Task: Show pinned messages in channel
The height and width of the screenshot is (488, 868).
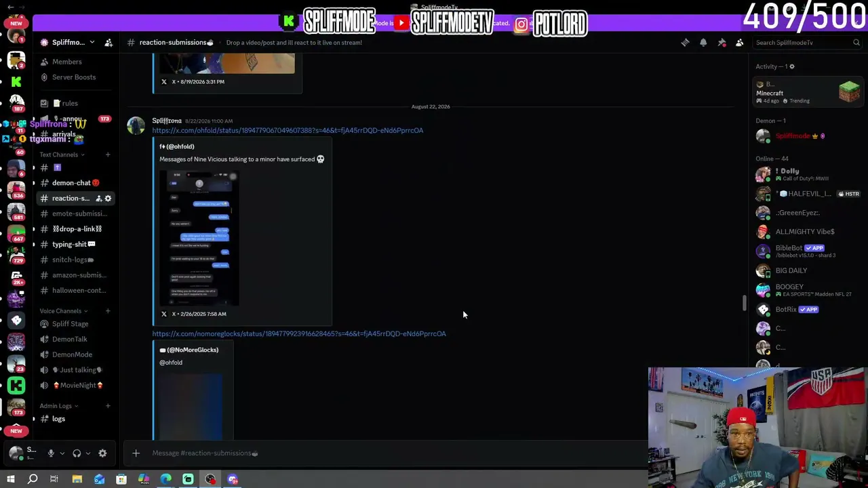Action: click(x=722, y=43)
